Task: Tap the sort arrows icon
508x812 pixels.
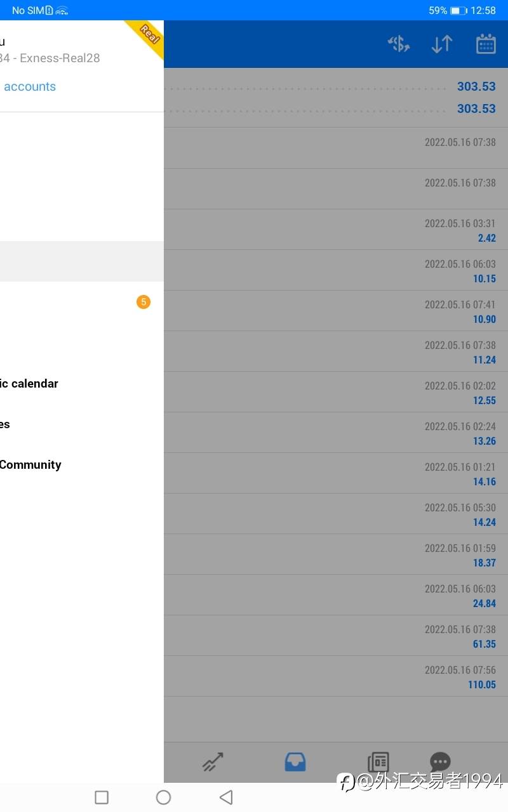Action: click(x=442, y=44)
